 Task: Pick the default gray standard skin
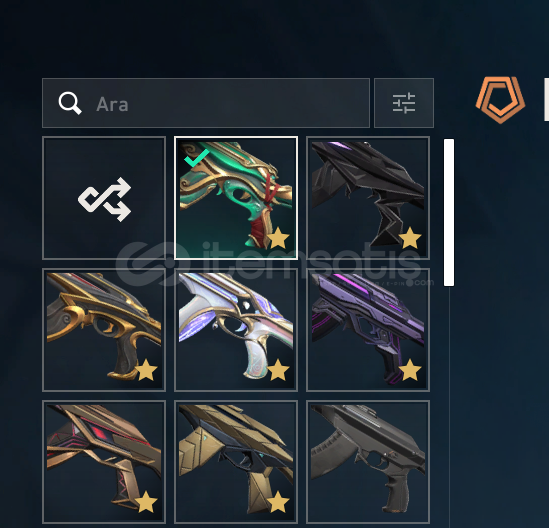coord(368,462)
